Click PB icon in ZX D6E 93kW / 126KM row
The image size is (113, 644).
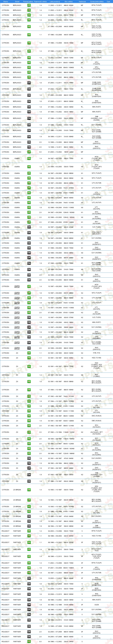pyautogui.click(x=29, y=421)
